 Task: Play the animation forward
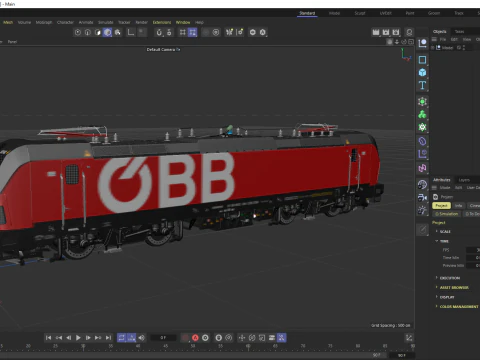78,338
